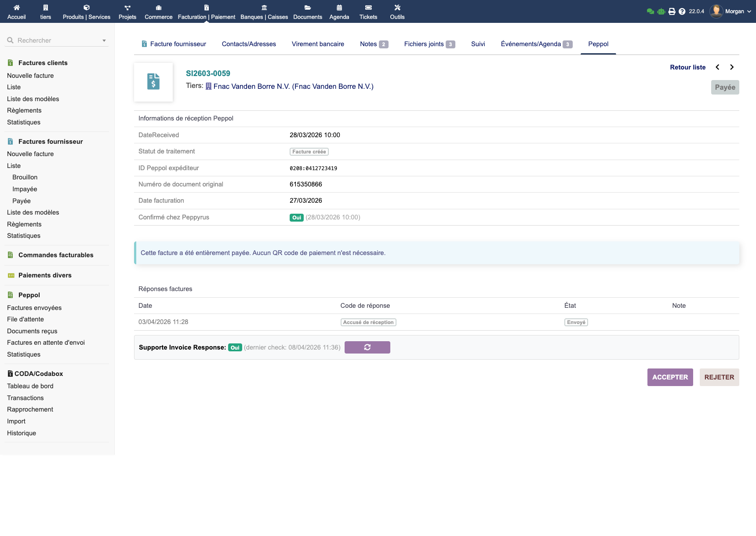Go to previous invoice with left chevron

(717, 67)
